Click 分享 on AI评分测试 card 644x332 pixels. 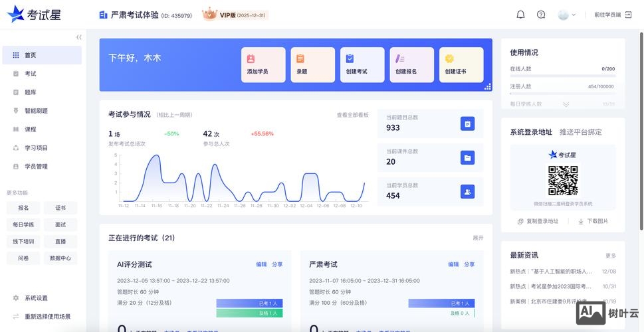click(277, 264)
